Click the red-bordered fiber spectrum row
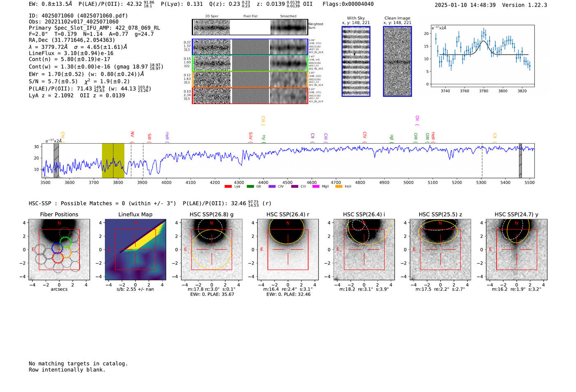 [x=250, y=96]
